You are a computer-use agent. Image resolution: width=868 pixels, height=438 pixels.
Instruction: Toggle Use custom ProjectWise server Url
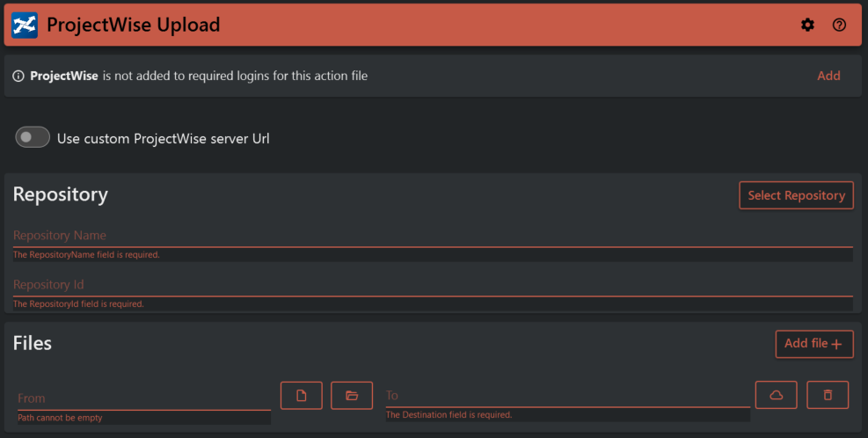coord(33,137)
